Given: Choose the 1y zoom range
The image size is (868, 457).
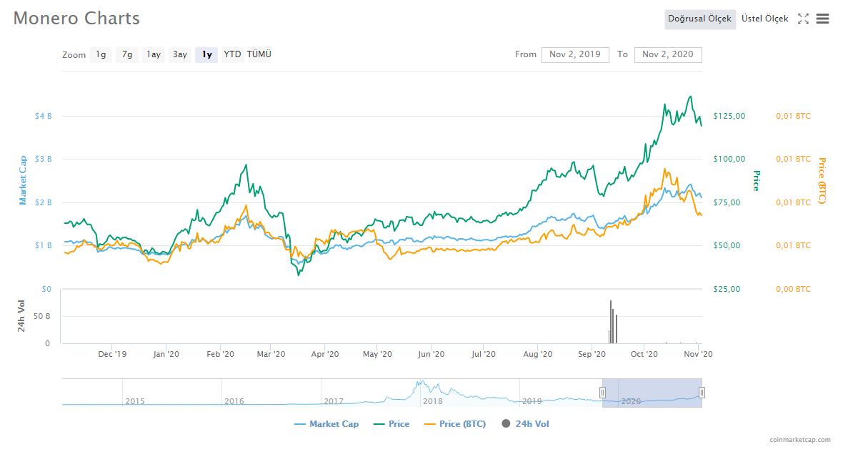Looking at the screenshot, I should tap(206, 54).
